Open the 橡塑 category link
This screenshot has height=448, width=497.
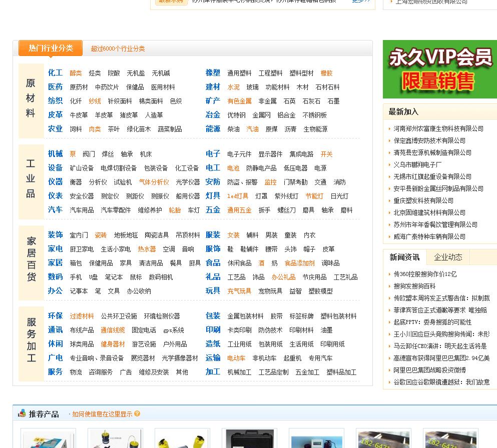pos(213,73)
